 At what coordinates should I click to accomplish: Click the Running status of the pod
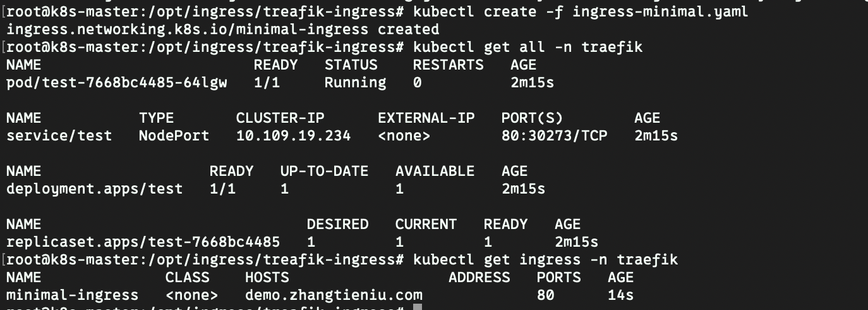pos(355,83)
